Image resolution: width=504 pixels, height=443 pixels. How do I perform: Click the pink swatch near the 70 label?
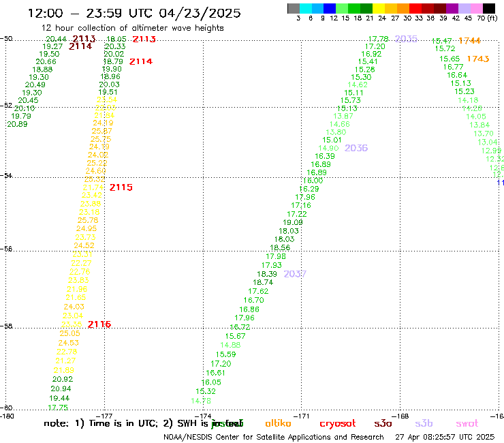tap(476, 8)
